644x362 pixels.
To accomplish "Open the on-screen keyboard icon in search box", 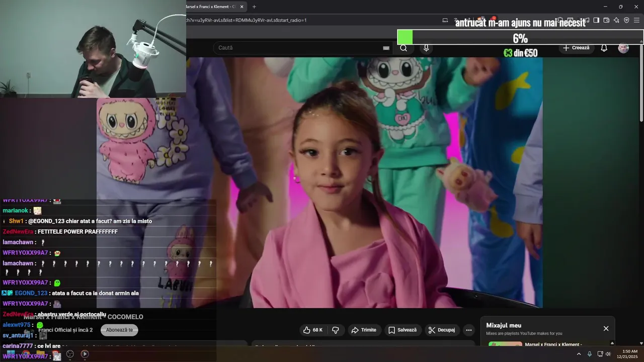I will click(386, 48).
